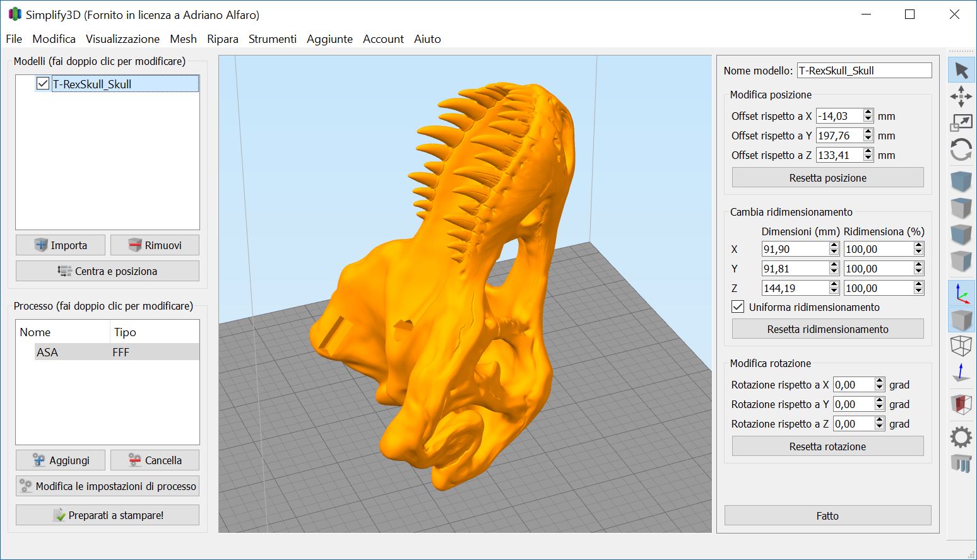Click the Nome modello text field

864,71
